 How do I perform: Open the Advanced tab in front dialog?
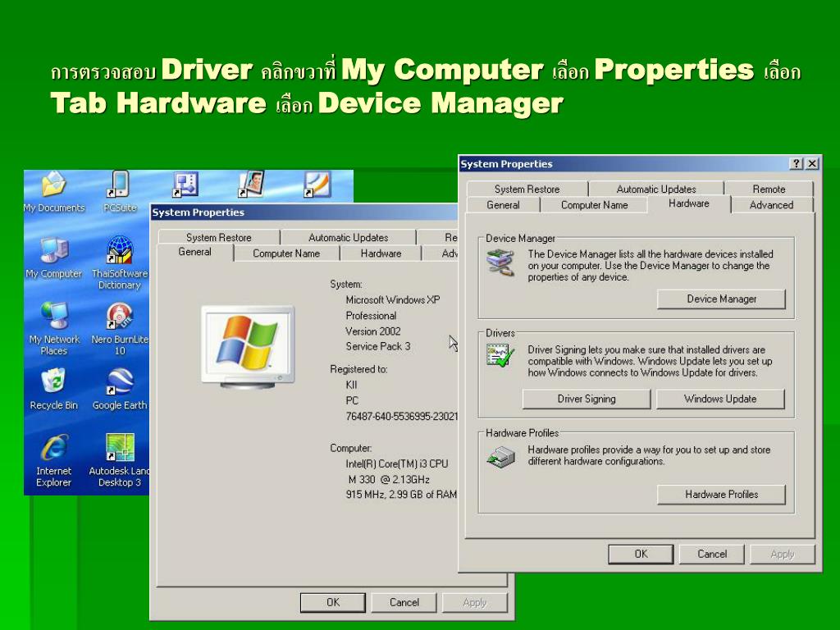click(x=771, y=205)
